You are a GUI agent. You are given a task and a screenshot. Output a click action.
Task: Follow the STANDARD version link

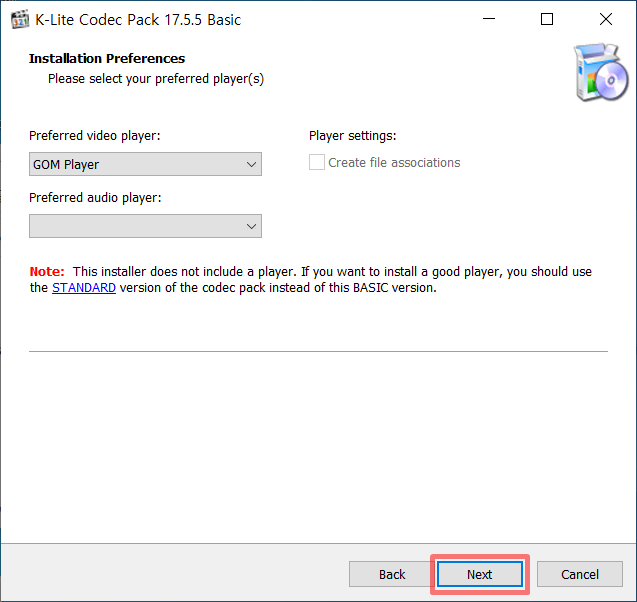coord(84,288)
